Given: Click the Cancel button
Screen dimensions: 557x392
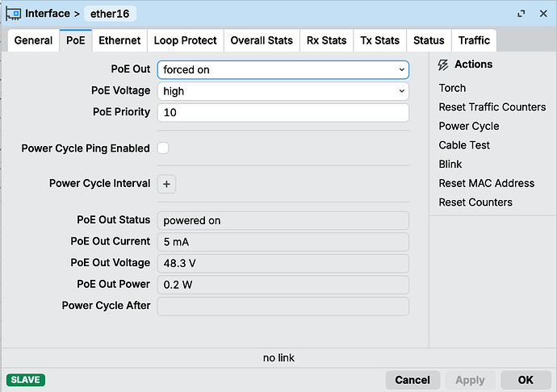Looking at the screenshot, I should tap(413, 380).
